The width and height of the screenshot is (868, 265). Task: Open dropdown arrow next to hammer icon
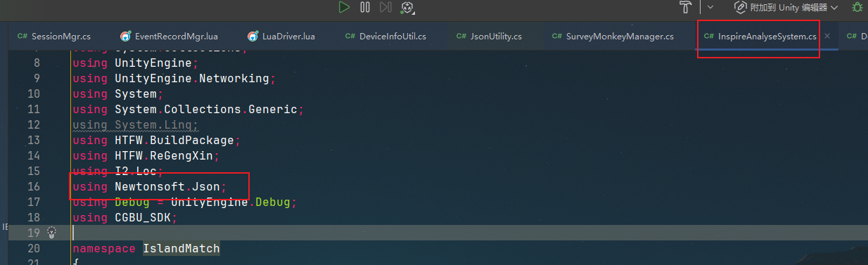coord(710,7)
